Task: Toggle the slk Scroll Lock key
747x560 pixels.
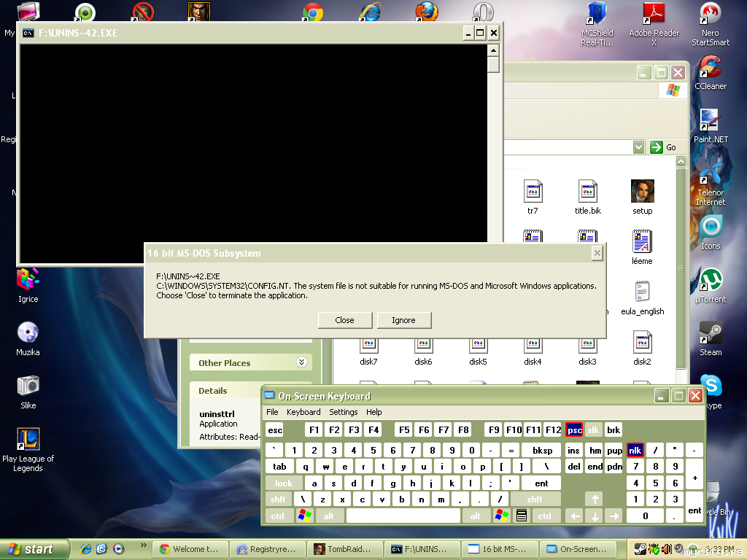Action: point(593,430)
